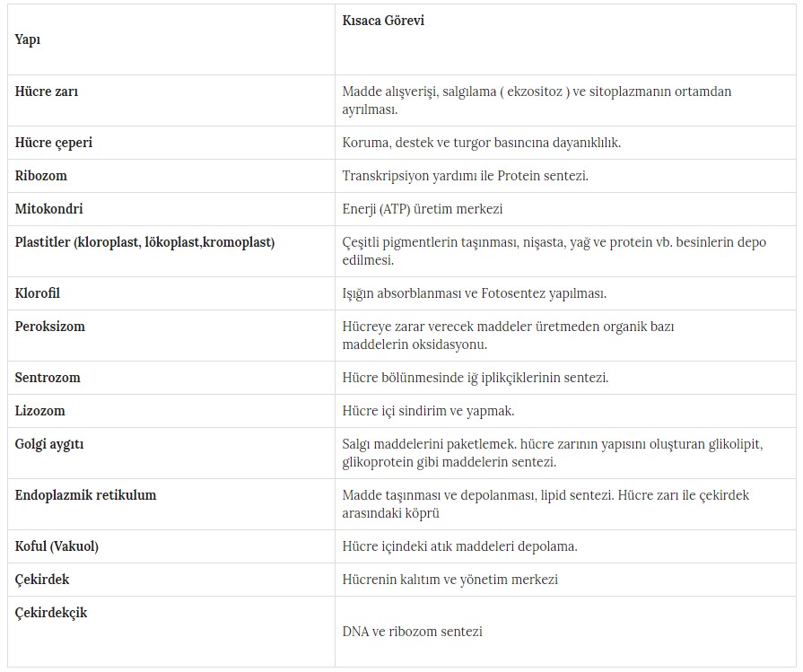803x672 pixels.
Task: Click the "Golgi aygıtı" structure name
Action: pyautogui.click(x=49, y=444)
